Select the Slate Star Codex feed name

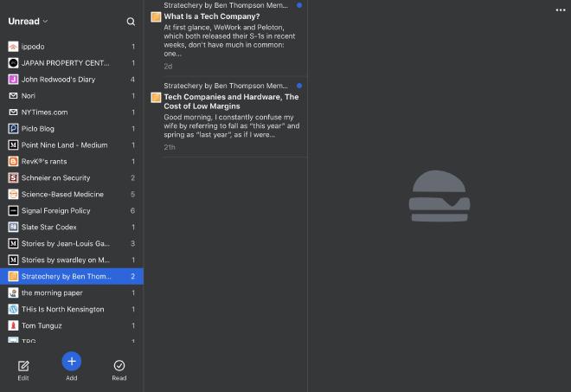48,227
